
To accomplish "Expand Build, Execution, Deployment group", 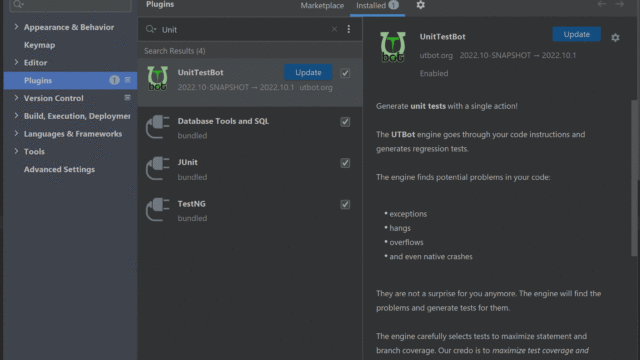I will pyautogui.click(x=16, y=116).
